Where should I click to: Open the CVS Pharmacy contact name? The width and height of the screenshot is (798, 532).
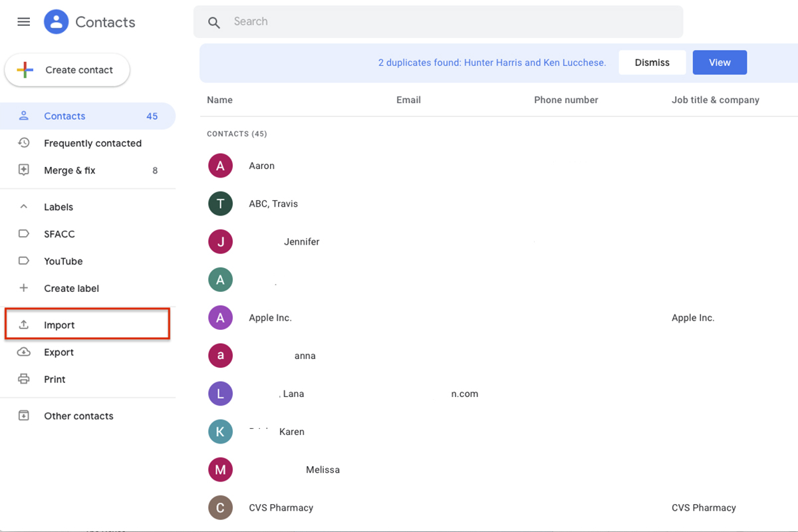click(281, 507)
